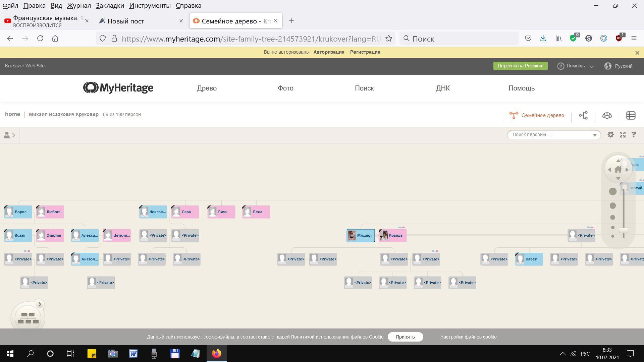Click the home navigation icon on compass

point(618,170)
